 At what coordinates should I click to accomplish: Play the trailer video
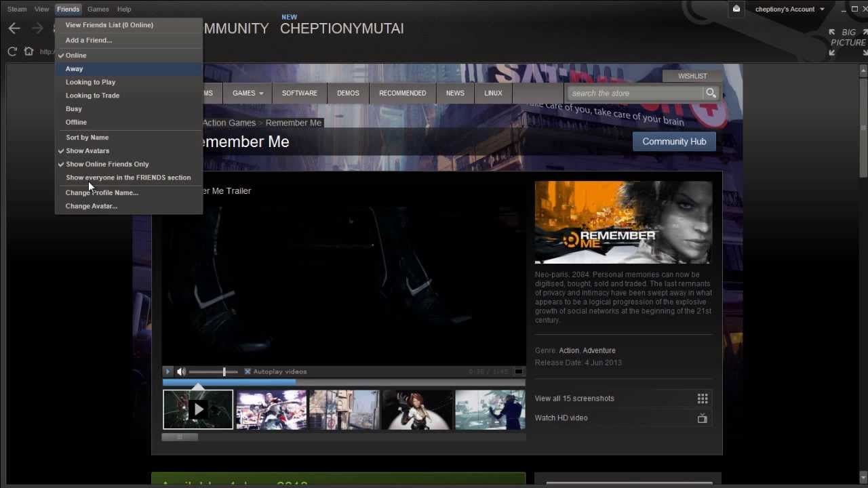point(168,371)
